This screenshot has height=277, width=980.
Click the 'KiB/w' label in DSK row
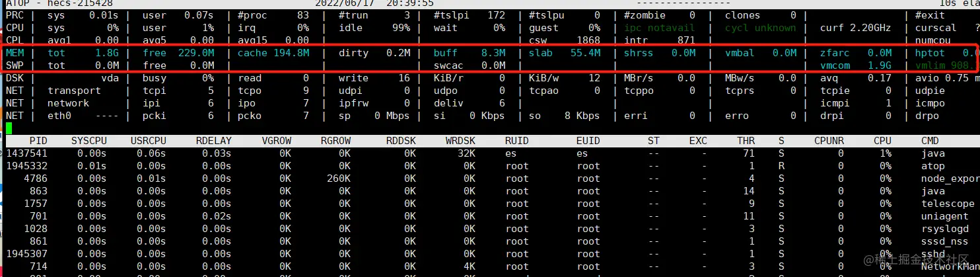pyautogui.click(x=542, y=78)
